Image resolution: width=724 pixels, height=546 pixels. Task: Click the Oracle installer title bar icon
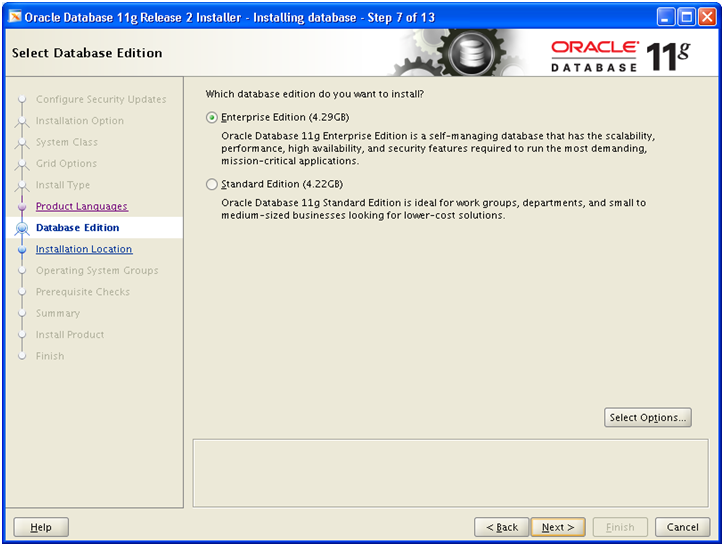(15, 17)
